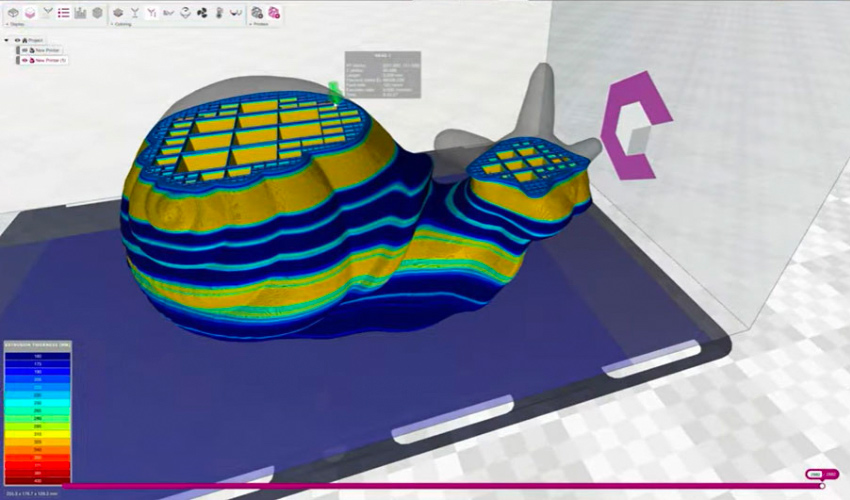Click the third Display icon with Y shape
This screenshot has height=500, width=850.
point(47,12)
